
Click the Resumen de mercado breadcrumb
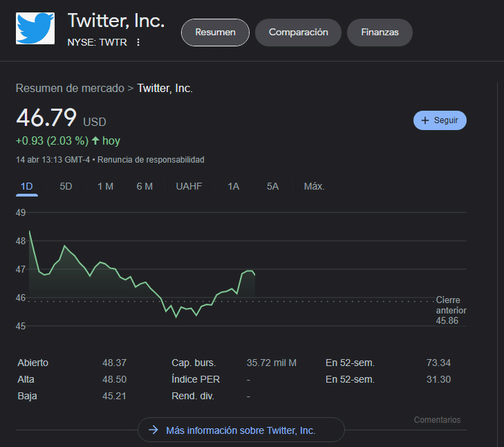tap(70, 88)
